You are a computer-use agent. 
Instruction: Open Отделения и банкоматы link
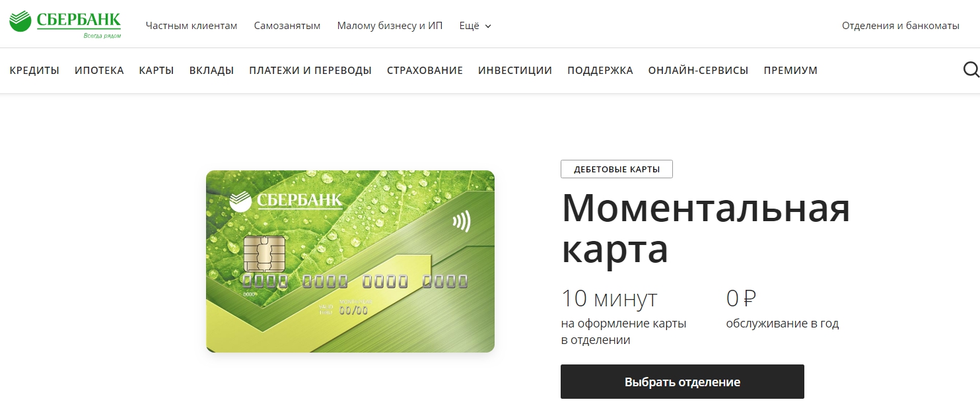pos(901,26)
